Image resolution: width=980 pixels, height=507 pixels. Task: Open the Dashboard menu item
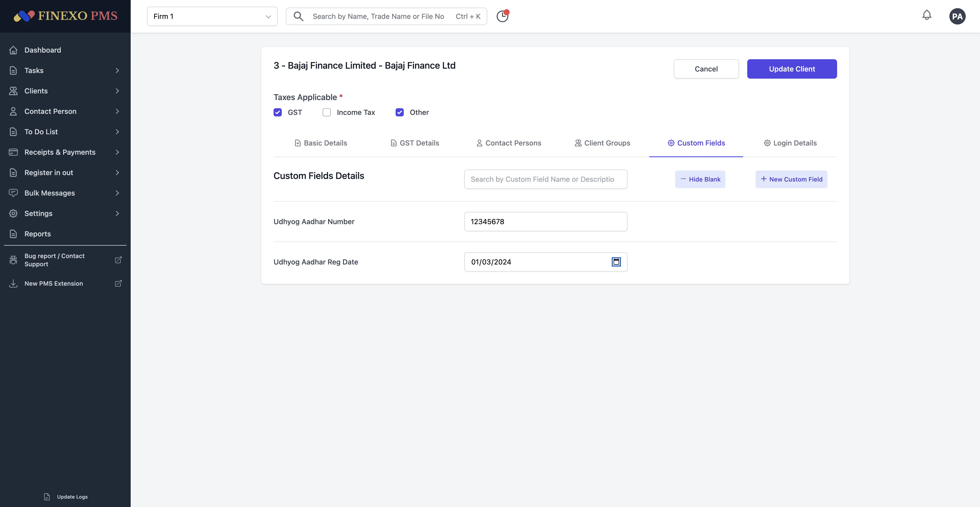click(x=65, y=50)
